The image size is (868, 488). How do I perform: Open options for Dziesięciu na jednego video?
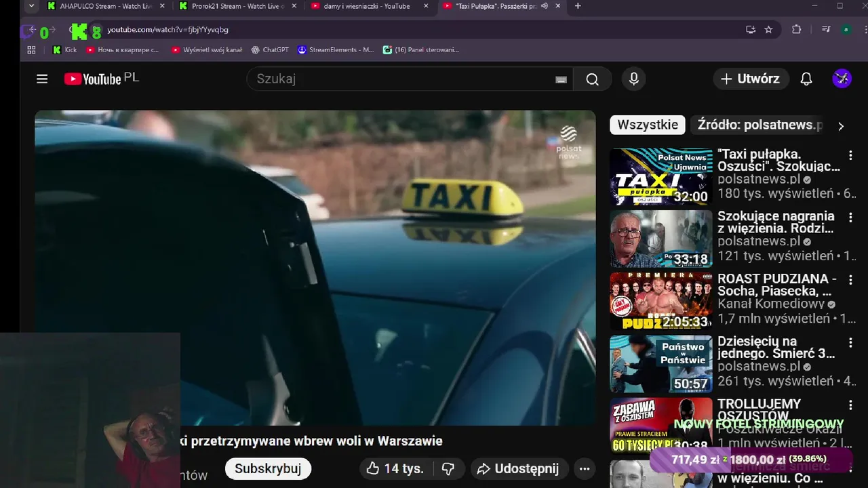coord(850,342)
